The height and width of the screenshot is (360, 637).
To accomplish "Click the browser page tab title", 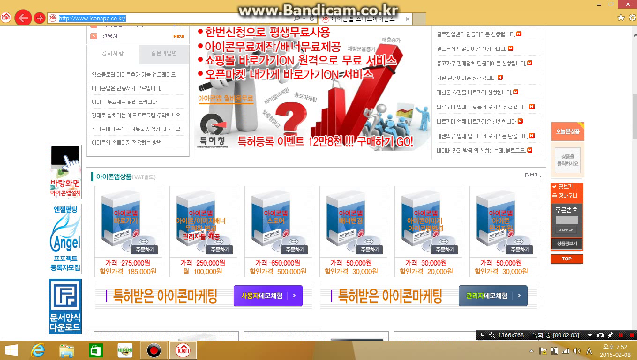I will click(363, 18).
